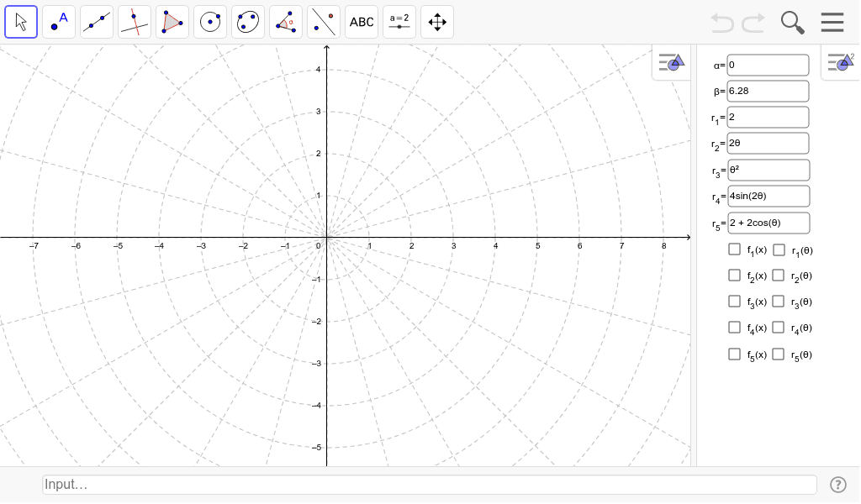This screenshot has width=861, height=504.
Task: Select the Perpendicular Line tool
Action: [x=135, y=22]
